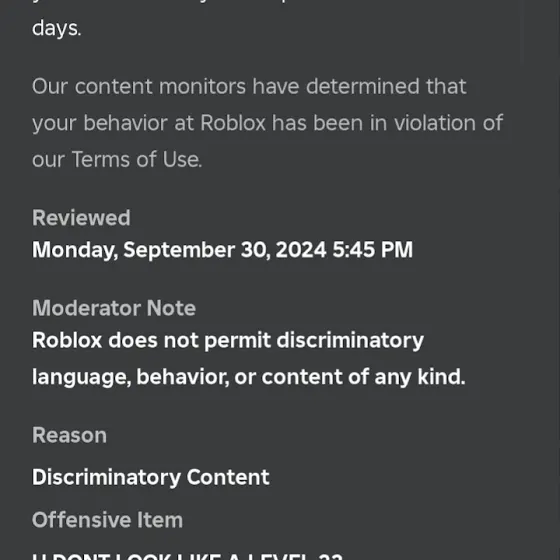Select the "Moderator Note" heading
560x560 pixels.
click(114, 308)
